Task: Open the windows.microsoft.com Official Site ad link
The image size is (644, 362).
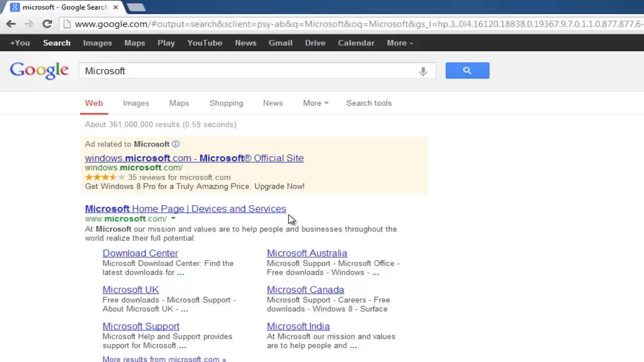Action: pos(194,158)
